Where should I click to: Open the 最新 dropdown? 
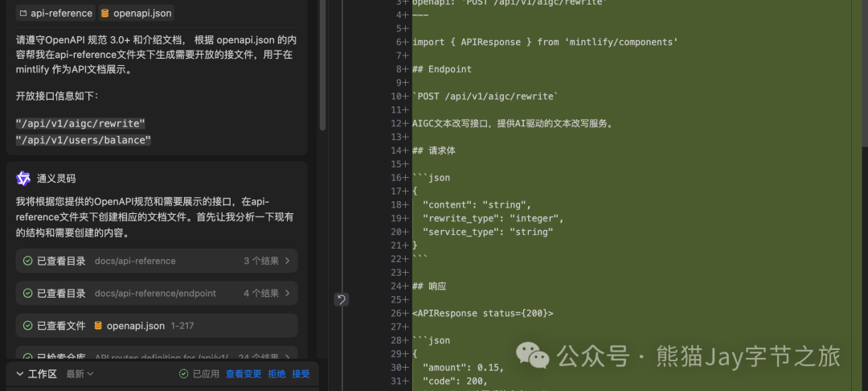pos(80,374)
